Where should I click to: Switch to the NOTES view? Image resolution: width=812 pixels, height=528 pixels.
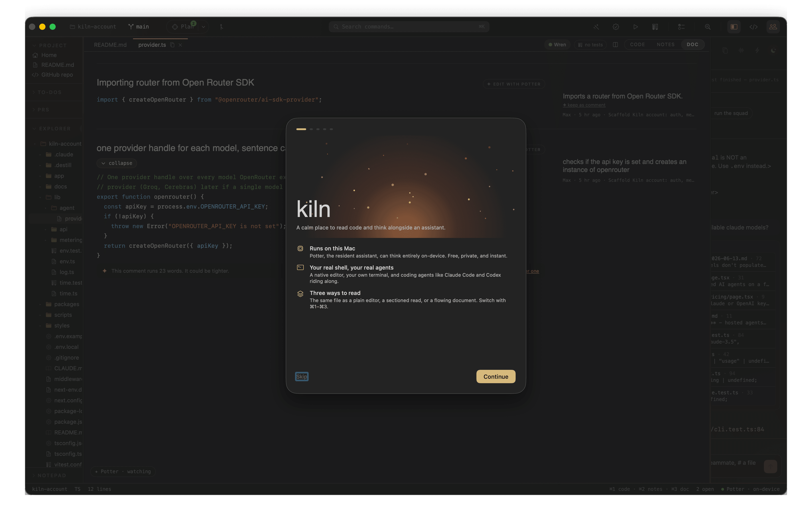pos(665,45)
